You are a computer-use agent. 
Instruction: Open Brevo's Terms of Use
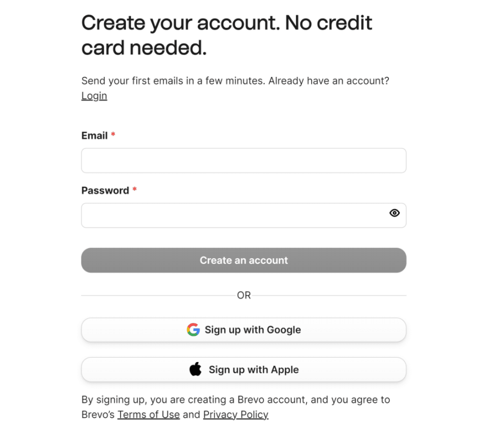[149, 414]
